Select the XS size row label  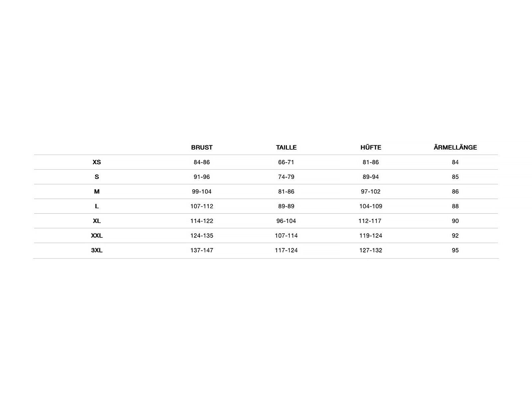coord(97,162)
